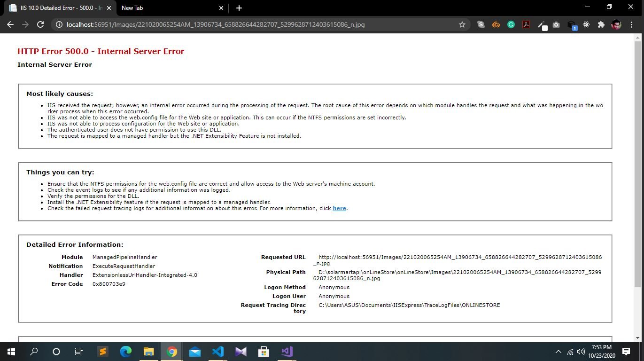Click the camera screenshot extension icon
This screenshot has height=361, width=644.
556,24
